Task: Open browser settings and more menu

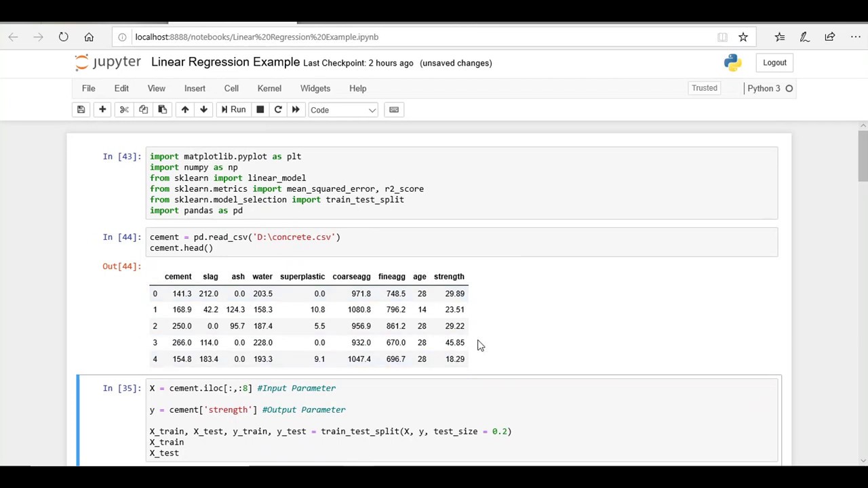Action: pos(855,37)
